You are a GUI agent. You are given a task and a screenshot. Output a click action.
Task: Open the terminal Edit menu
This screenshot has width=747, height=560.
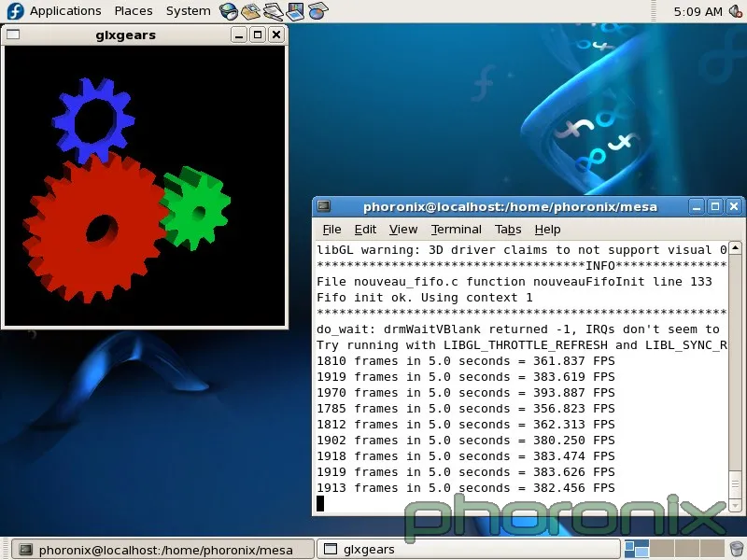(x=365, y=230)
